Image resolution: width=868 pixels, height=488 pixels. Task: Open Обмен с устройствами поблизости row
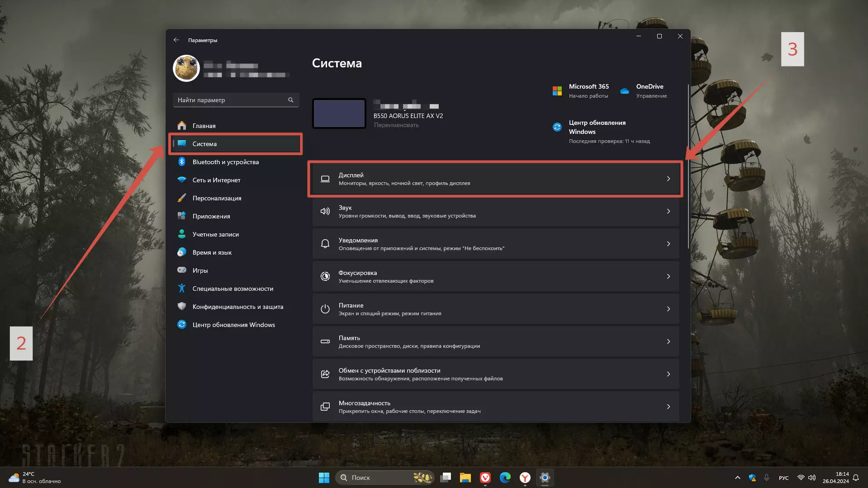pos(496,374)
